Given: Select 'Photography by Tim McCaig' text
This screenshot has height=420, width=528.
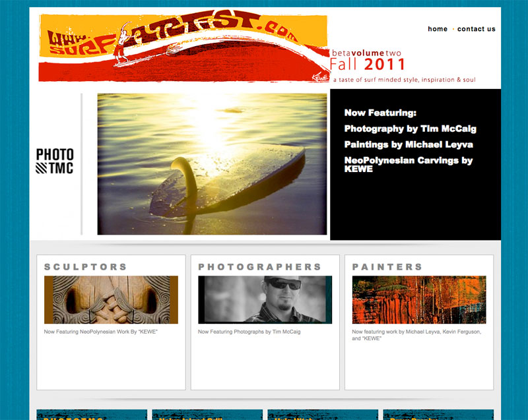Looking at the screenshot, I should 410,129.
